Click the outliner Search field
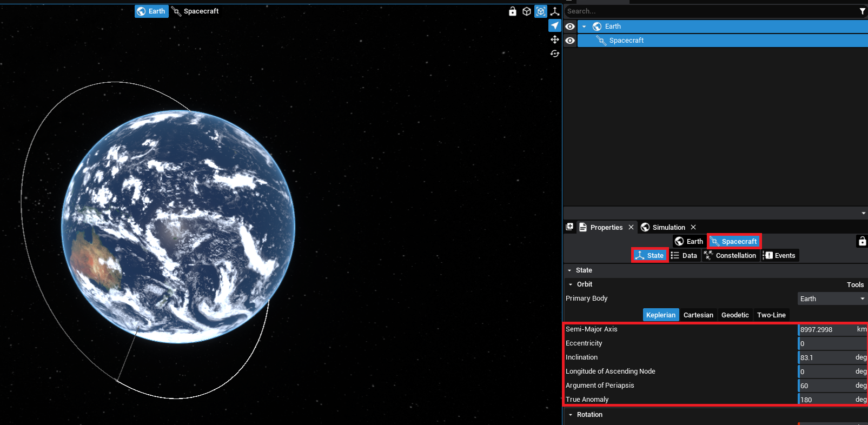Viewport: 868px width, 425px height. [711, 11]
